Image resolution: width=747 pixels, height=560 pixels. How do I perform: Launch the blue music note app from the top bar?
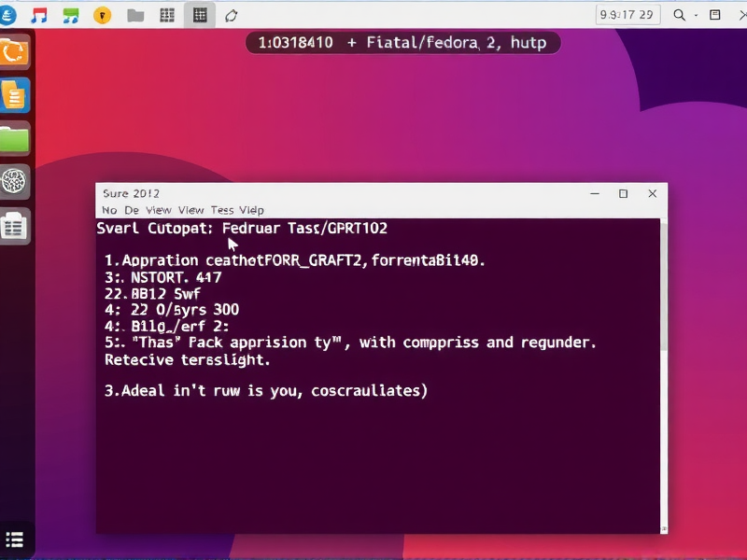coord(70,15)
